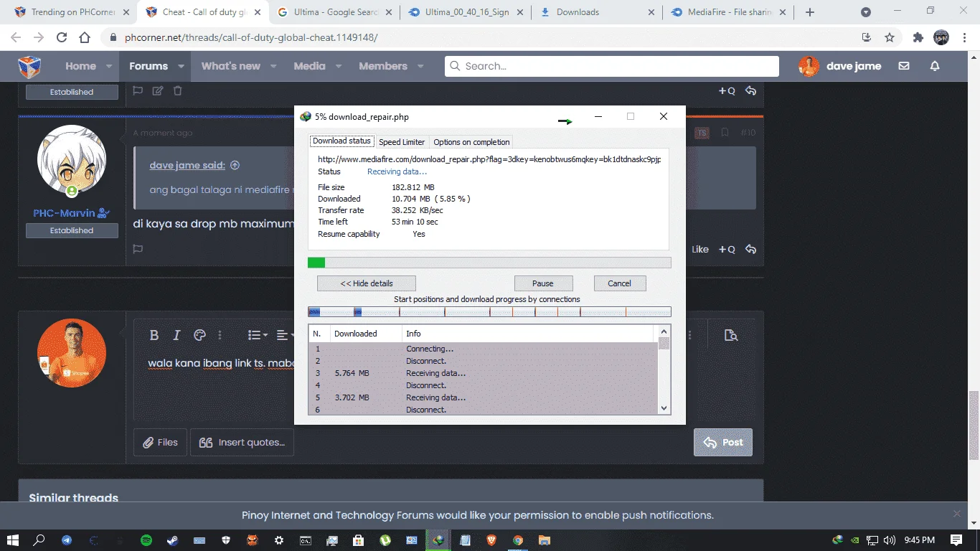Click the Files attach button
Image resolution: width=980 pixels, height=551 pixels.
point(161,443)
